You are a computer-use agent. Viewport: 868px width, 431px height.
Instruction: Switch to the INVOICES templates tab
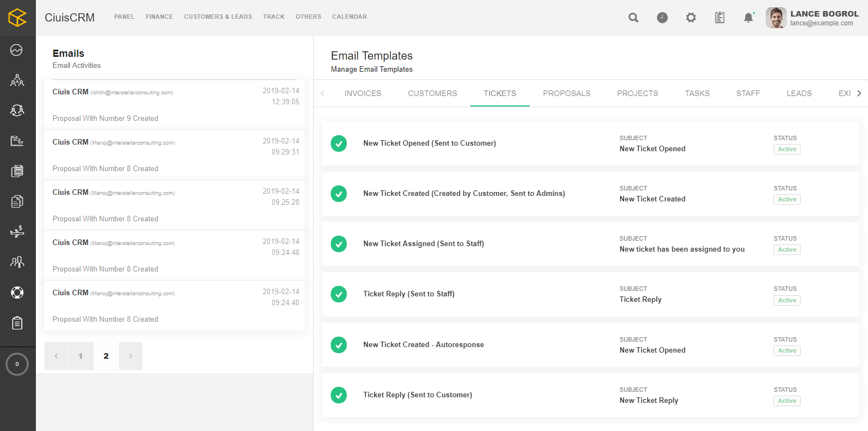(363, 93)
